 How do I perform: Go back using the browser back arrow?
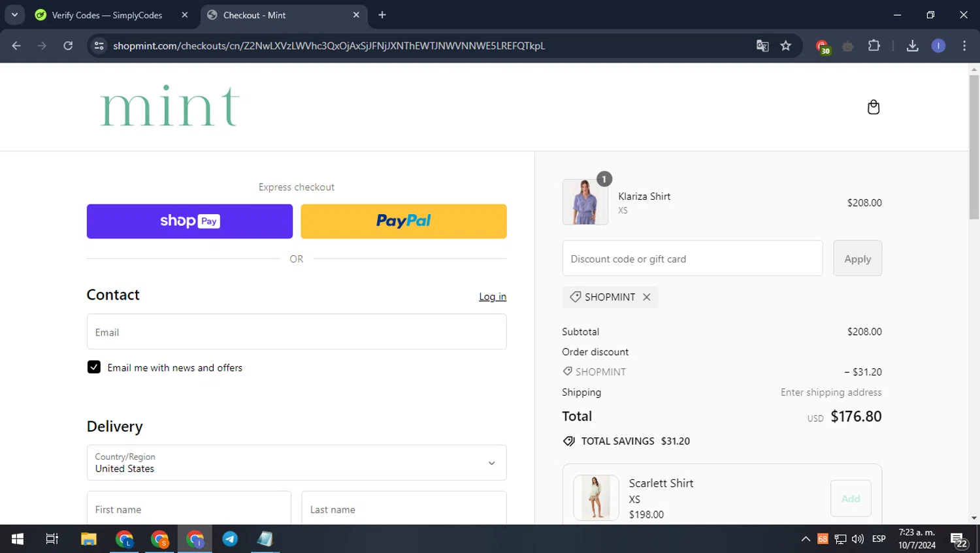click(16, 46)
